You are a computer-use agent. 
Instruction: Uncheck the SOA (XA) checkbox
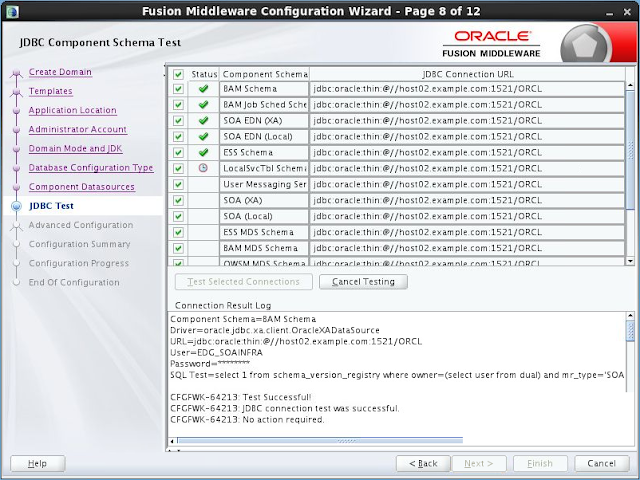pyautogui.click(x=178, y=200)
